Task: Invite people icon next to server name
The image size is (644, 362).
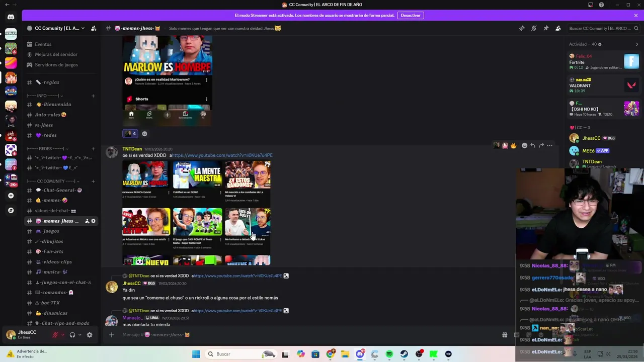Action: click(94, 28)
